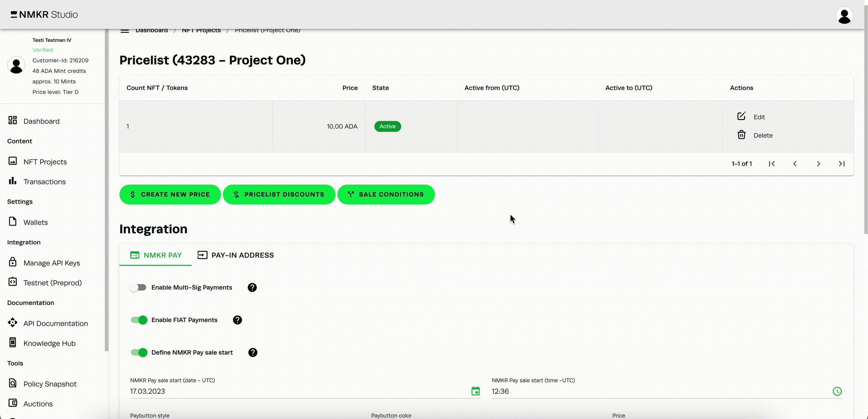
Task: Jump to first page of pricelist table
Action: (772, 164)
